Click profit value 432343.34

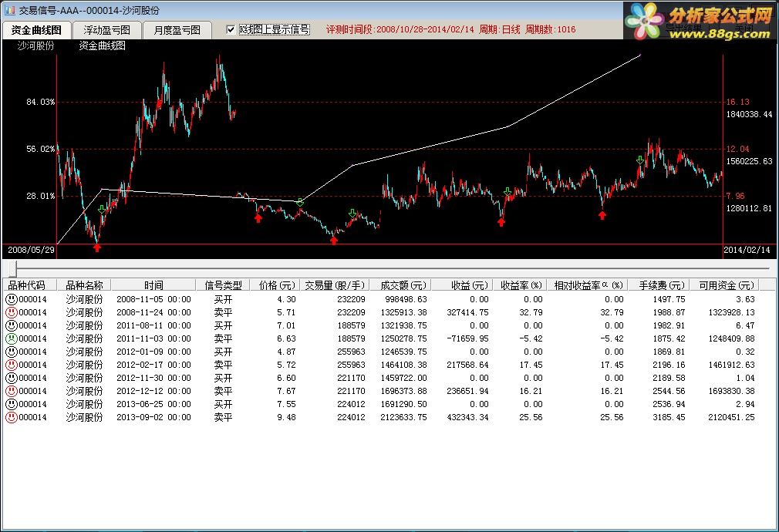point(467,418)
